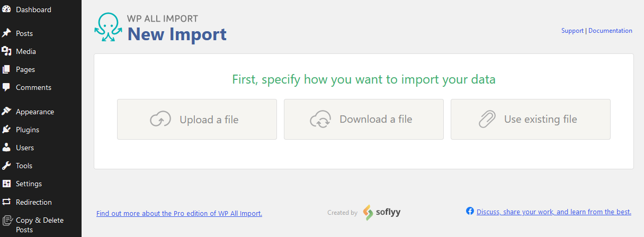Image resolution: width=644 pixels, height=237 pixels.
Task: Click the Appearance paintbrush icon
Action: (x=6, y=112)
